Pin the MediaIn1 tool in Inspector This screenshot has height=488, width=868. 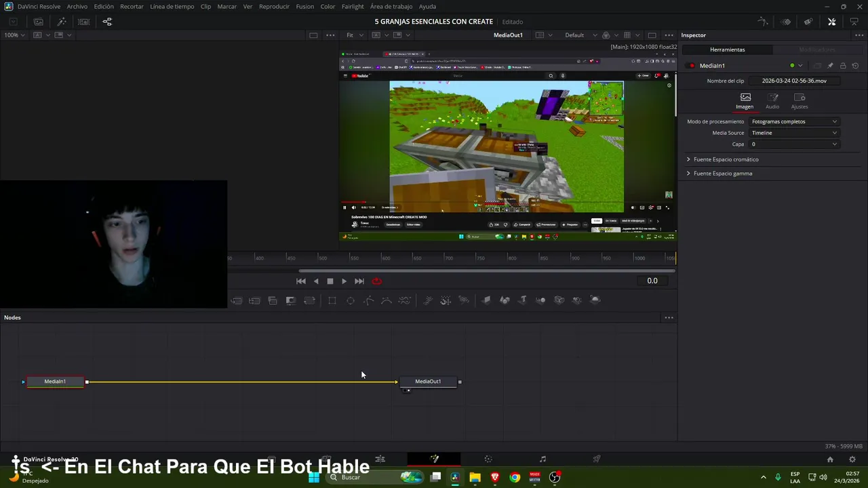pos(830,66)
